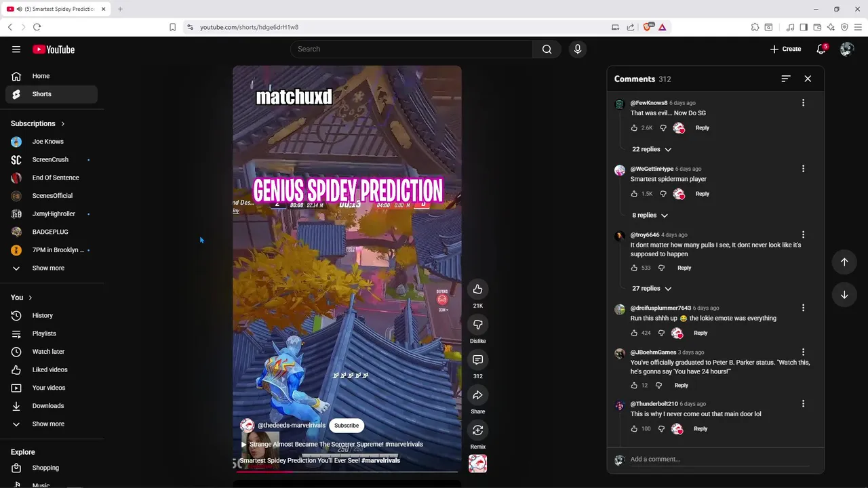Dislike the @Thunderbolt210 comment
The image size is (868, 488).
click(x=661, y=428)
